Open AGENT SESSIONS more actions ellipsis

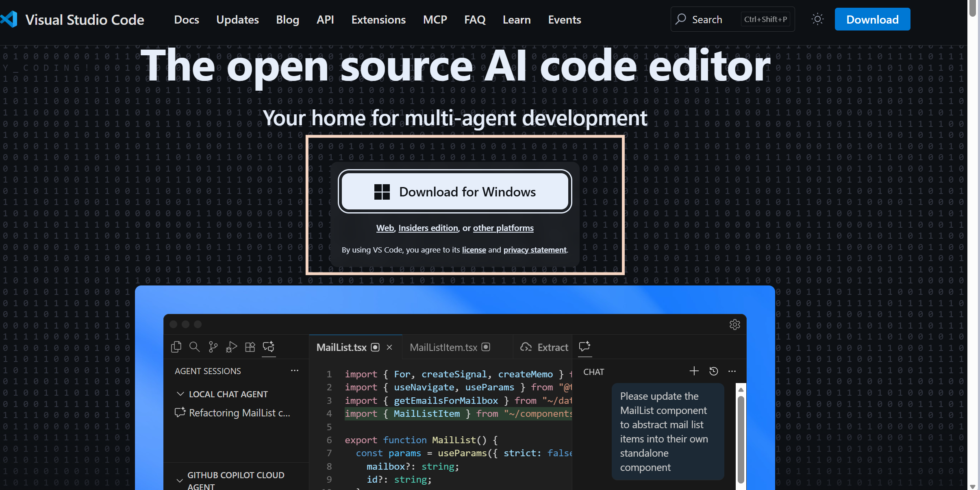pos(295,370)
